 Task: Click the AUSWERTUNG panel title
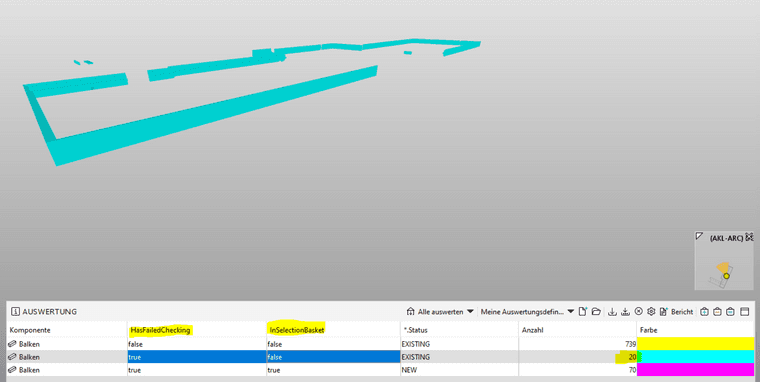click(x=49, y=312)
